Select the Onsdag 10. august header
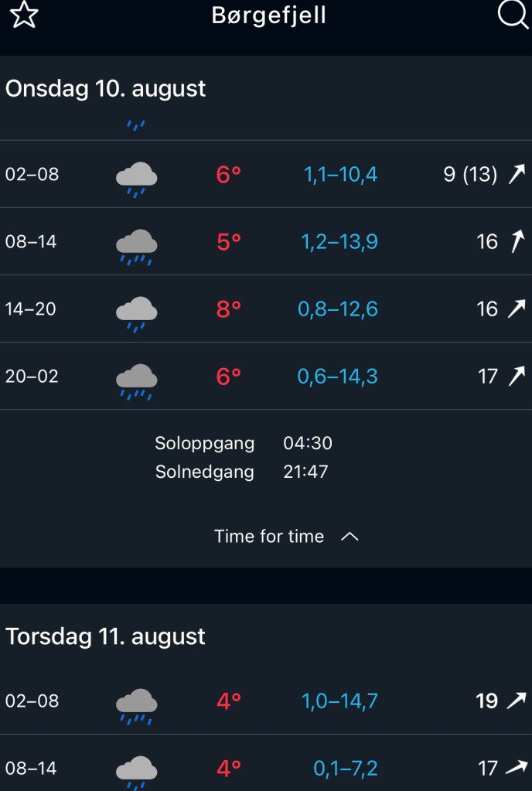 coord(106,89)
